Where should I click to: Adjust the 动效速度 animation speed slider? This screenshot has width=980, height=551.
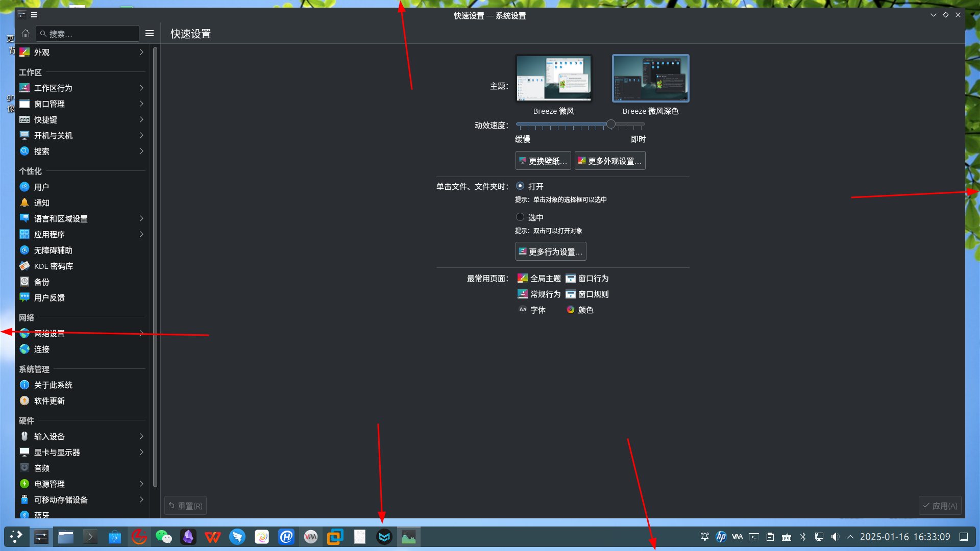pyautogui.click(x=611, y=124)
